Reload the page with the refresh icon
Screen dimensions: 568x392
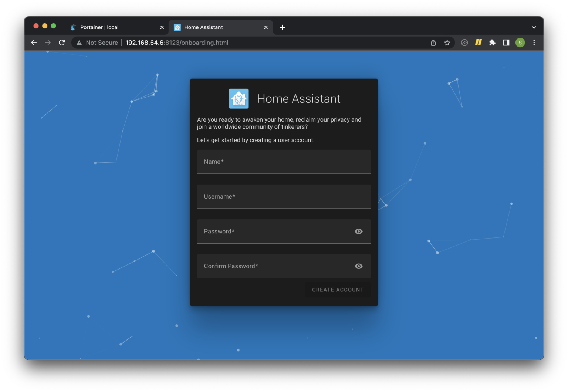pyautogui.click(x=62, y=43)
